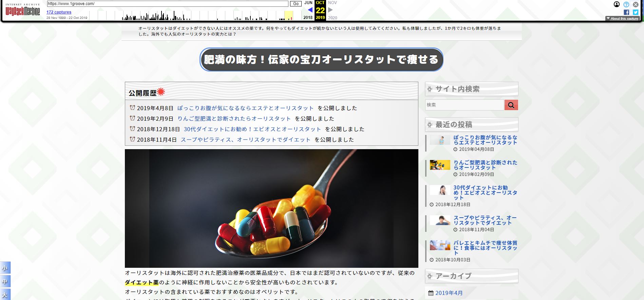The width and height of the screenshot is (644, 300).
Task: Open the Wayback help question icon
Action: pos(626,4)
